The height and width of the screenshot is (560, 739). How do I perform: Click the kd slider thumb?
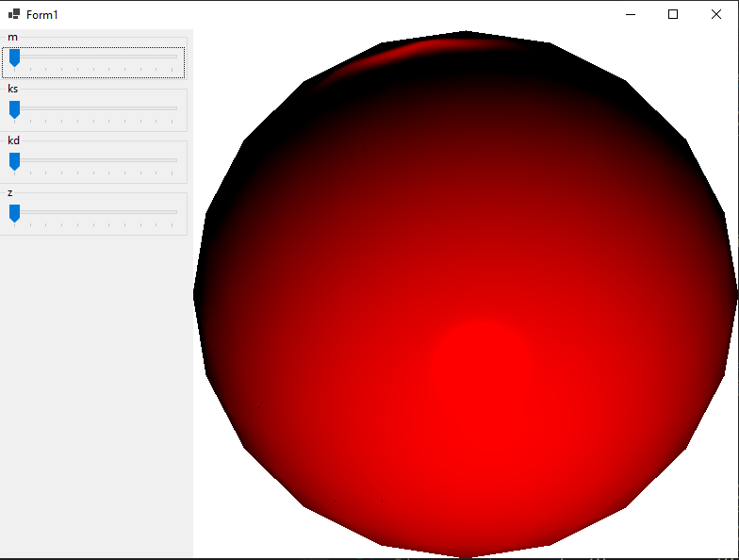(14, 161)
